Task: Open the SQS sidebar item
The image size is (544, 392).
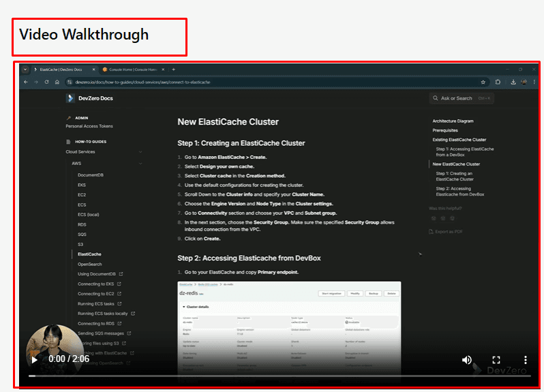Action: (82, 235)
